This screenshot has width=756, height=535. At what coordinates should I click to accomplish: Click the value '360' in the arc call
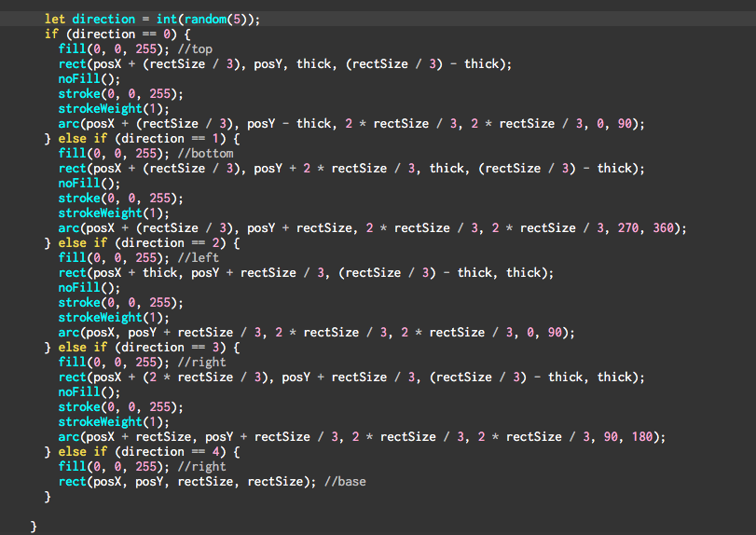(x=664, y=228)
